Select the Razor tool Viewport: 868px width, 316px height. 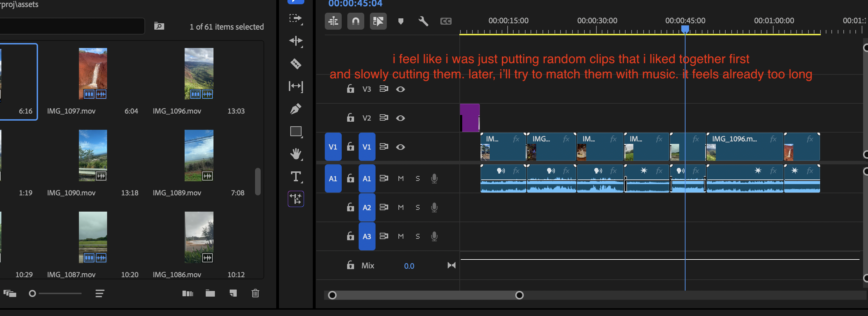(296, 64)
